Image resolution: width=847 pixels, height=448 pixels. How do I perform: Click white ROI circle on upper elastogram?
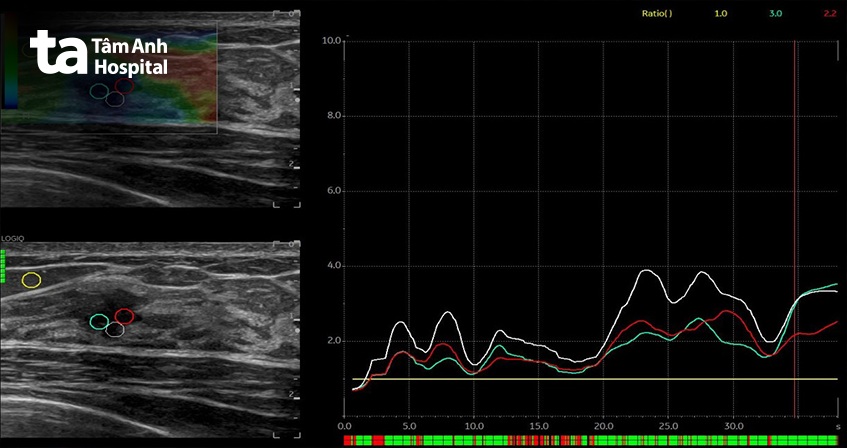(x=115, y=99)
